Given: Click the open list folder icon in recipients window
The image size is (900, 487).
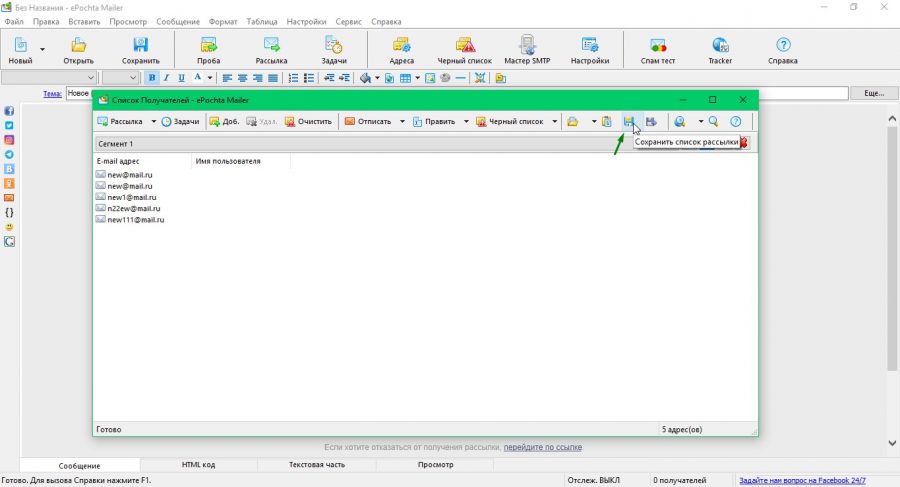Looking at the screenshot, I should [572, 121].
